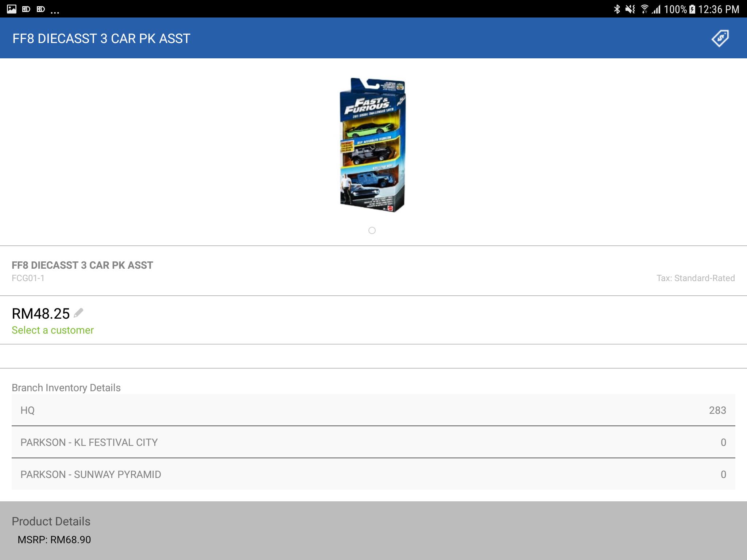Tap the battery charging icon

(x=692, y=9)
